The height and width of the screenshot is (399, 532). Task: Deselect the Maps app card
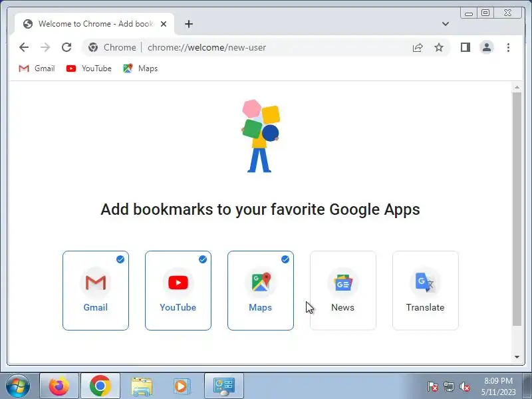(x=261, y=291)
